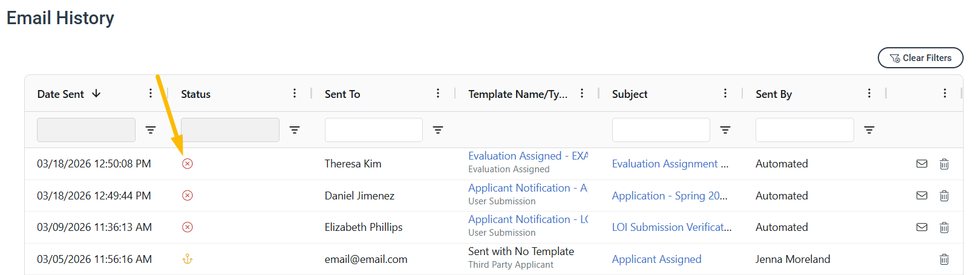Open LOI Submission Verificat... subject link
The width and height of the screenshot is (980, 275).
coord(672,227)
